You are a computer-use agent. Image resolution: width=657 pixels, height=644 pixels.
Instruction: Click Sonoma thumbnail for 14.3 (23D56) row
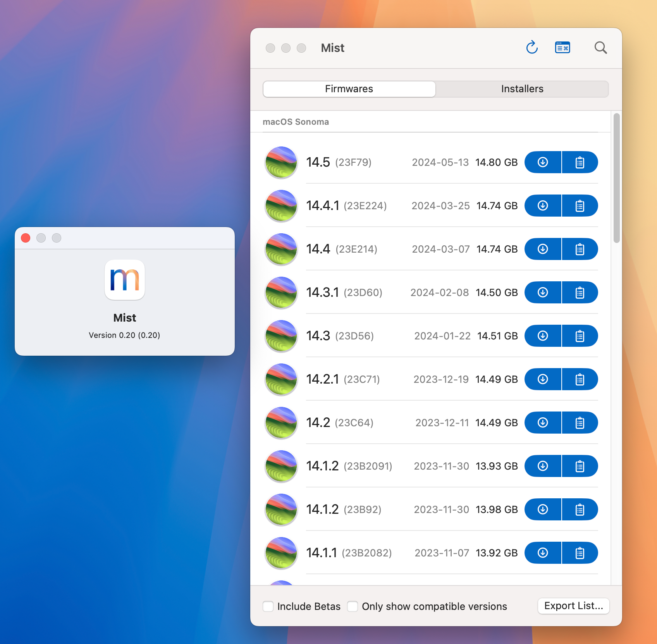(x=281, y=336)
